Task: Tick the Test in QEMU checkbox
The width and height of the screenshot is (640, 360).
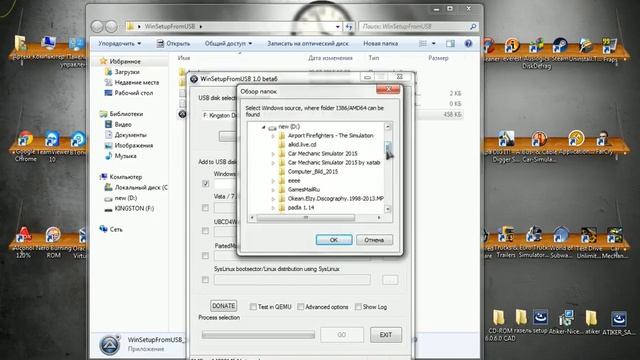Action: click(x=253, y=307)
